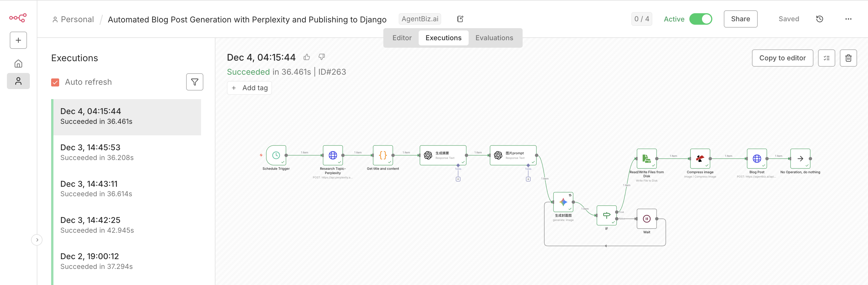Click the Copy to editor button

[782, 58]
